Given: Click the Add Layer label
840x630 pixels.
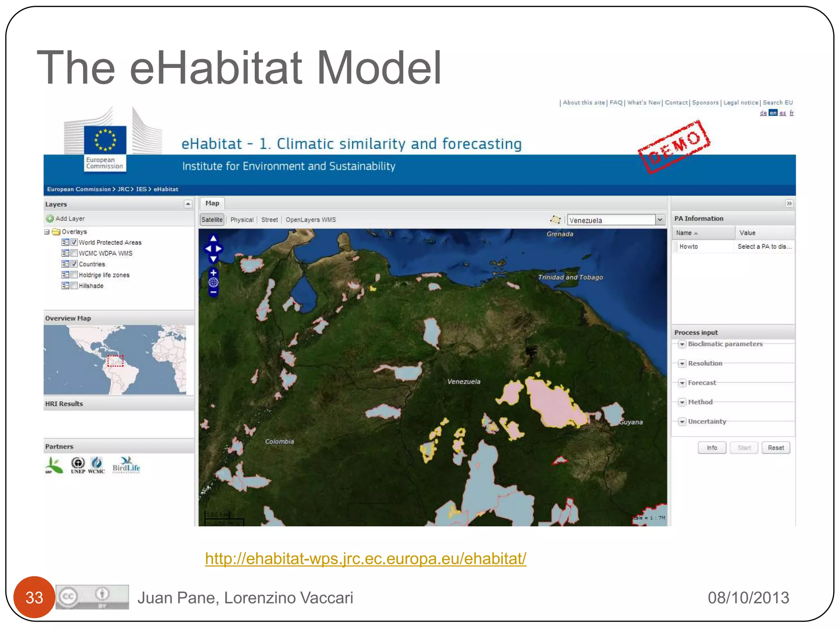Looking at the screenshot, I should [x=70, y=219].
